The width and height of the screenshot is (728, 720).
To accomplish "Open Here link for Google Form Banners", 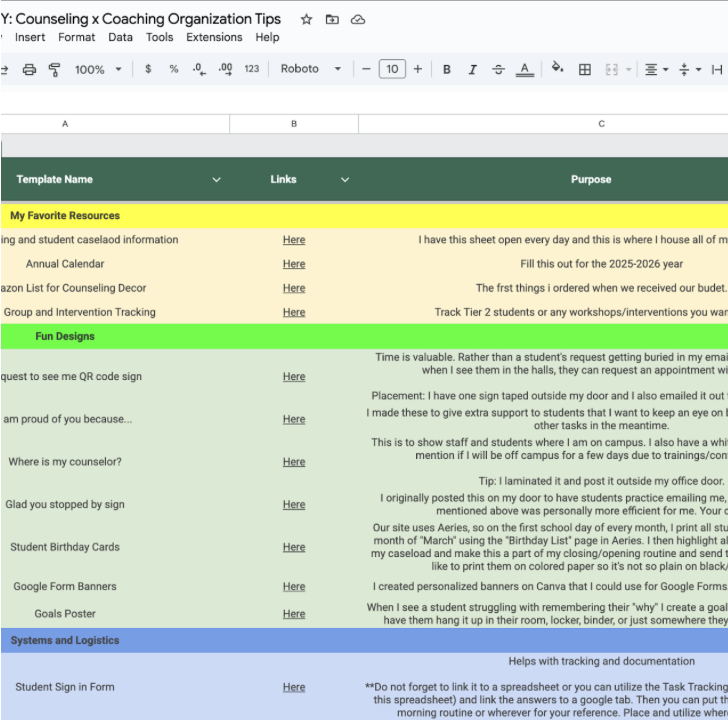I will 294,586.
